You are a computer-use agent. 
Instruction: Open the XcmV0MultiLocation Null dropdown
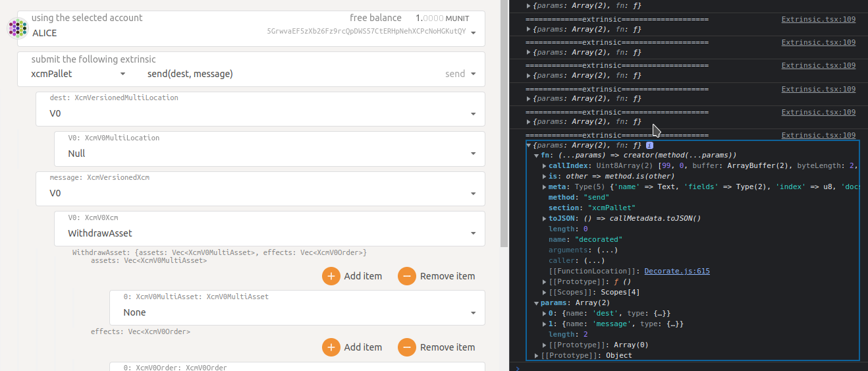pos(270,149)
